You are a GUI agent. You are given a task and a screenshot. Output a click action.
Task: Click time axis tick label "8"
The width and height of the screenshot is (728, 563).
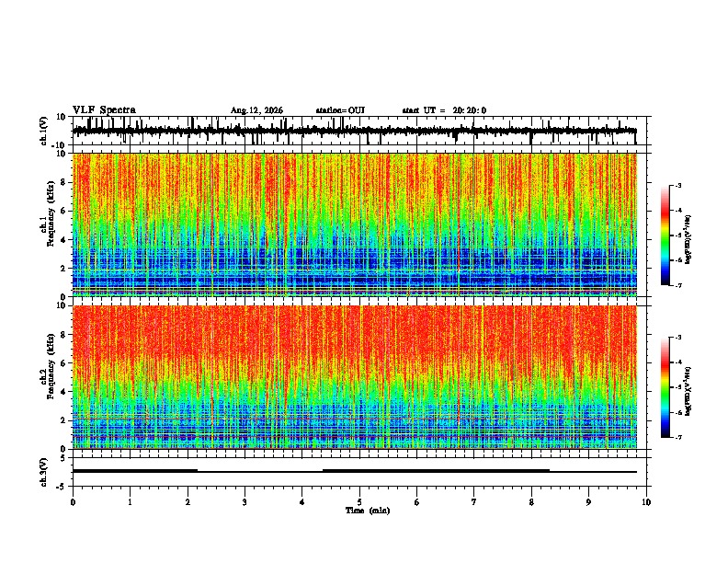tap(531, 502)
